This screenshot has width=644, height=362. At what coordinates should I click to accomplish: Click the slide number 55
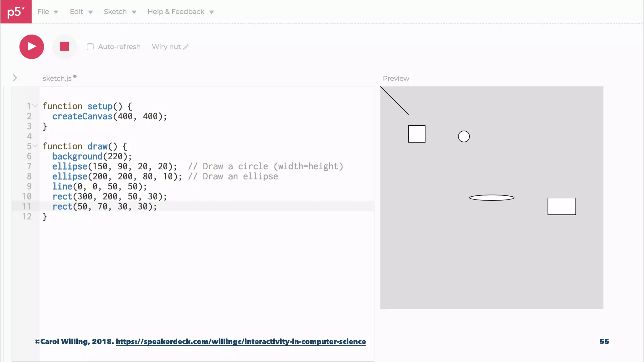604,342
